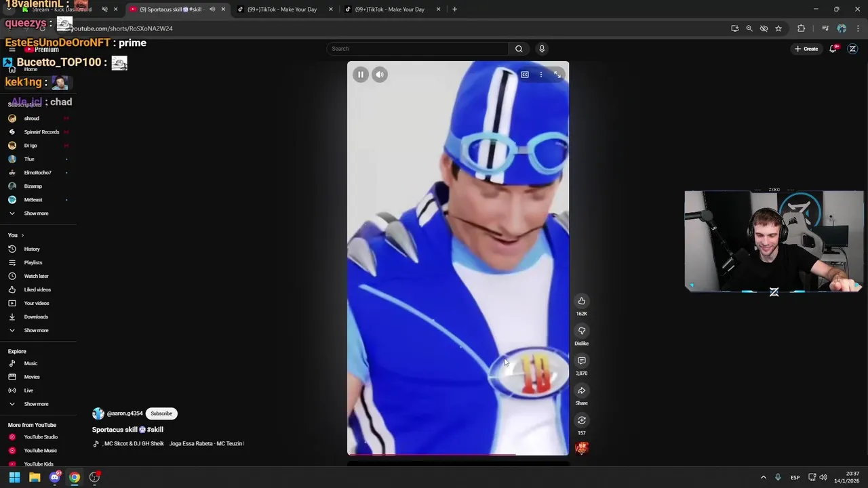This screenshot has width=868, height=488.
Task: Open a new browser tab
Action: coord(454,9)
